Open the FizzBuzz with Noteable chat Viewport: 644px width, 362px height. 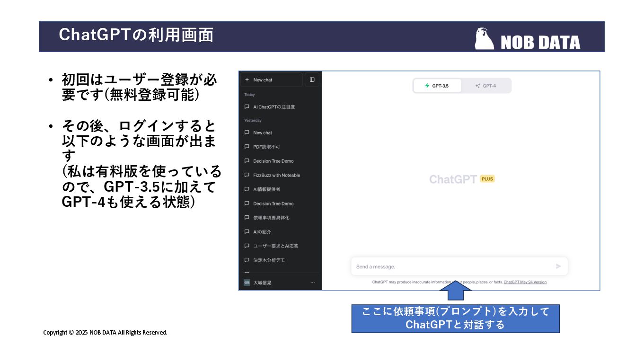click(x=280, y=175)
